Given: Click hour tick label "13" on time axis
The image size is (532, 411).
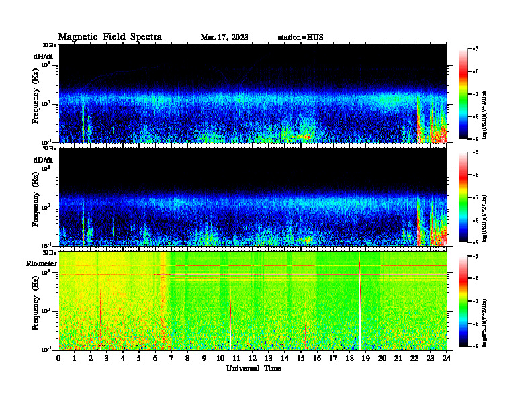Looking at the screenshot, I should [x=269, y=358].
